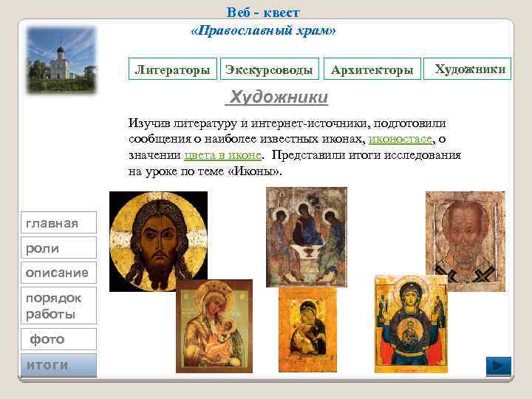Click the church photo thumbnail
The image size is (532, 399).
point(61,60)
